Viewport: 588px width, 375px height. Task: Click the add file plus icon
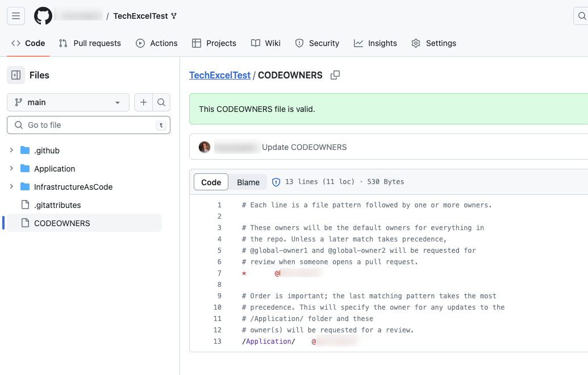(x=144, y=102)
